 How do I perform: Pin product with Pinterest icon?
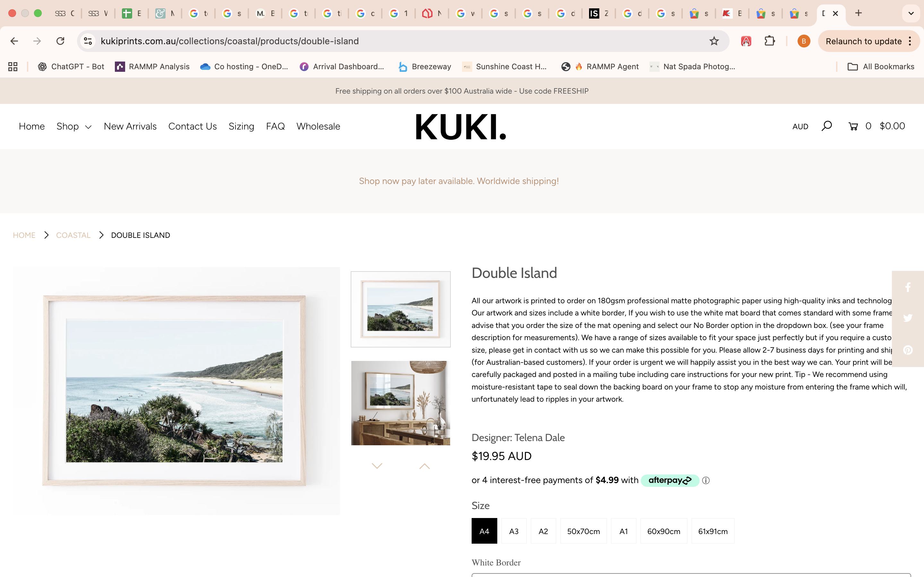point(908,350)
